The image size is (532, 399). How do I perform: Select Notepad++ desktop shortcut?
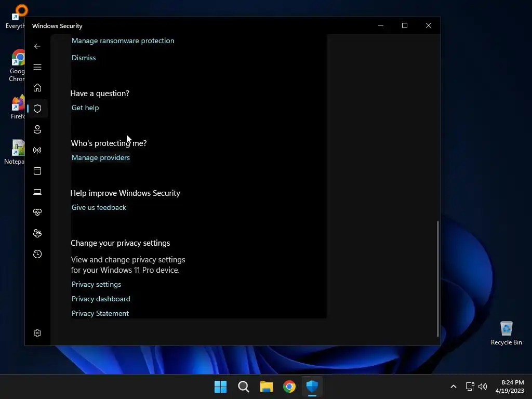point(15,152)
